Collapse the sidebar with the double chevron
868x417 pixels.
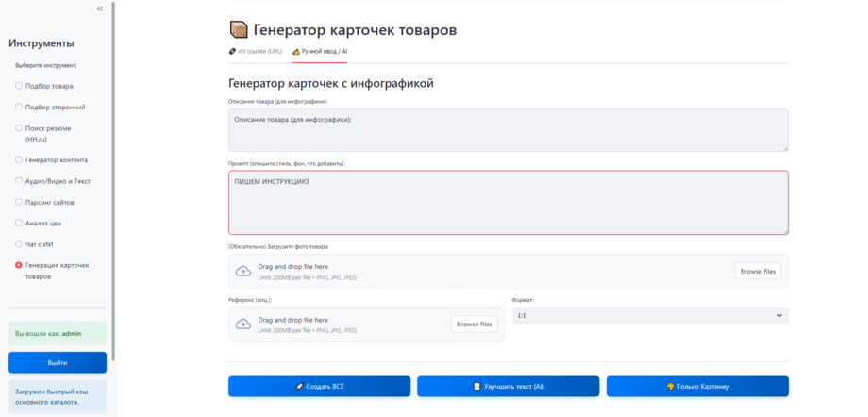100,8
